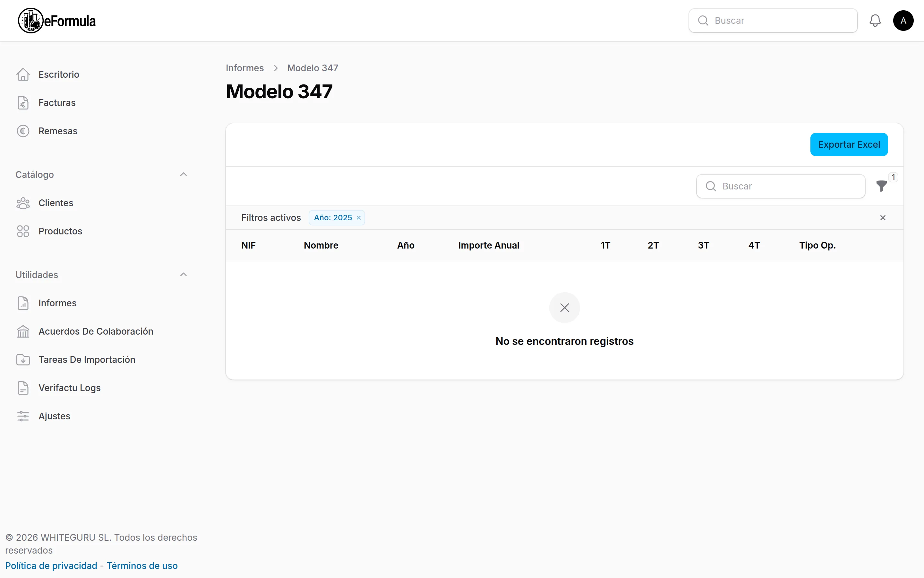The width and height of the screenshot is (924, 578).
Task: Open Tareas De Importación
Action: point(87,360)
